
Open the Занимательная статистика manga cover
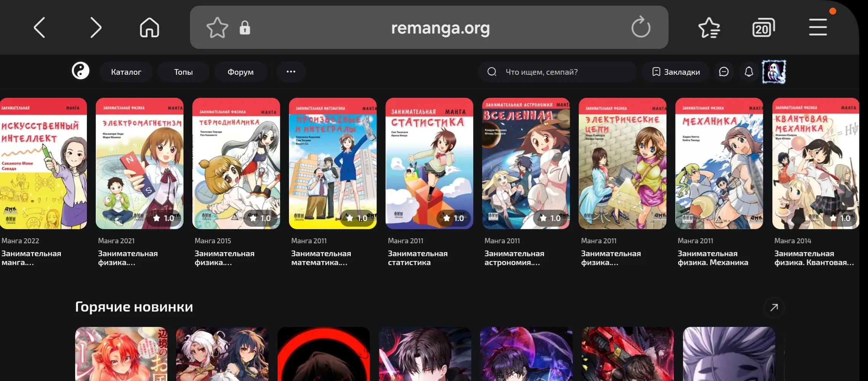pos(429,163)
